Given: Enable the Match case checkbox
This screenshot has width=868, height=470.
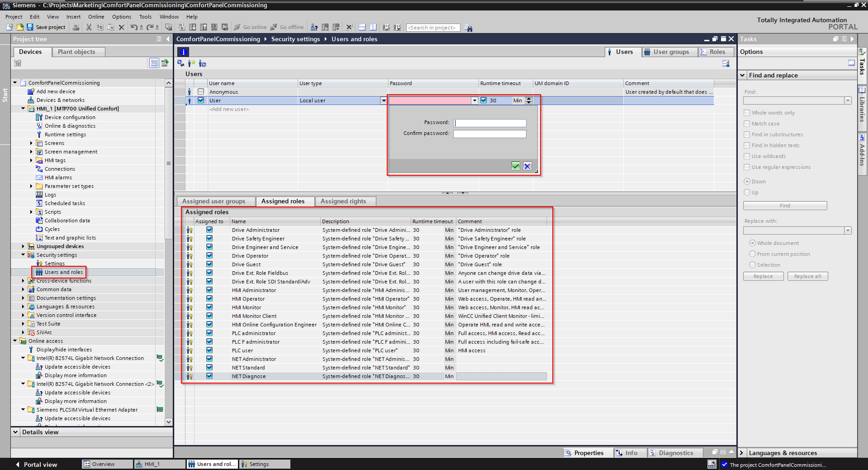Looking at the screenshot, I should coord(747,124).
